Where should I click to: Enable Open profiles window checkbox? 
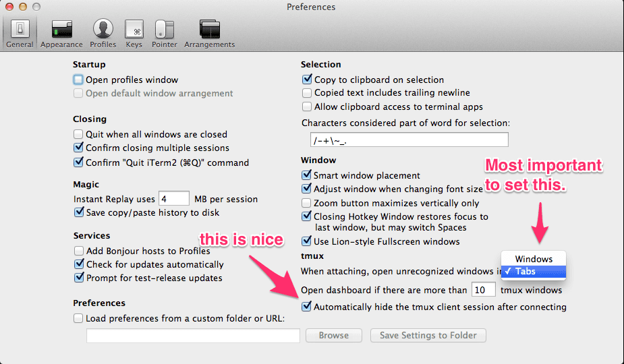[x=79, y=80]
